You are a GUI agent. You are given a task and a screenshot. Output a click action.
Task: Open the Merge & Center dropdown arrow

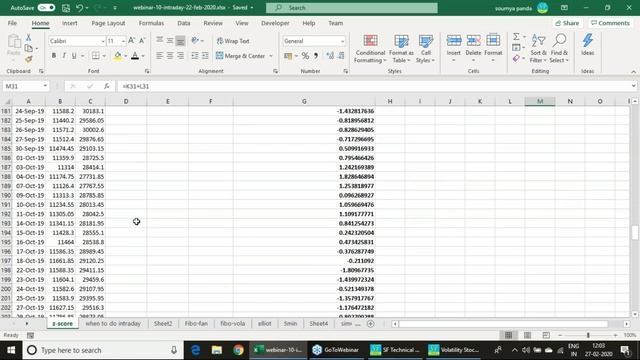pos(271,56)
